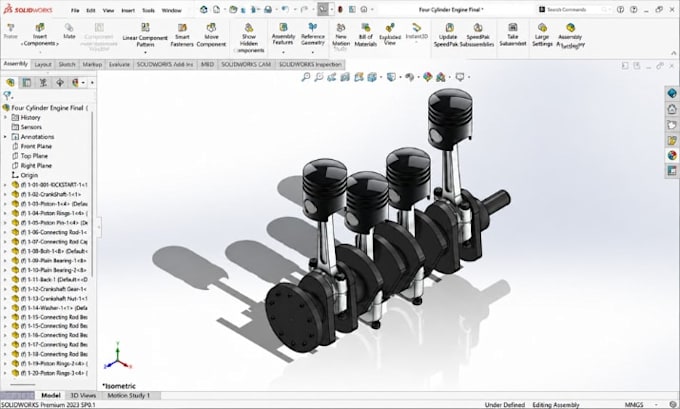Open the Assembly Features tool
Screen dimensions: 680x409
283,34
